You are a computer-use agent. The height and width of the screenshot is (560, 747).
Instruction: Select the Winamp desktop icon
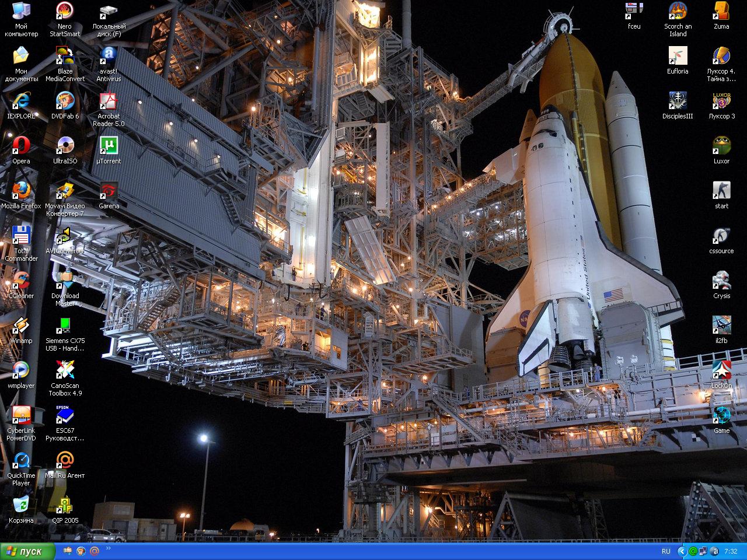pyautogui.click(x=21, y=325)
